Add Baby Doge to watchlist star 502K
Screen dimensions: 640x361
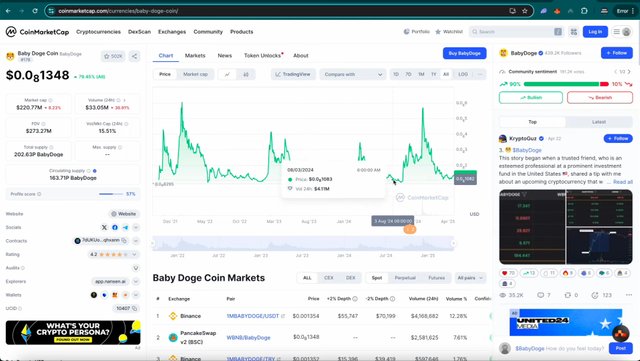113,56
